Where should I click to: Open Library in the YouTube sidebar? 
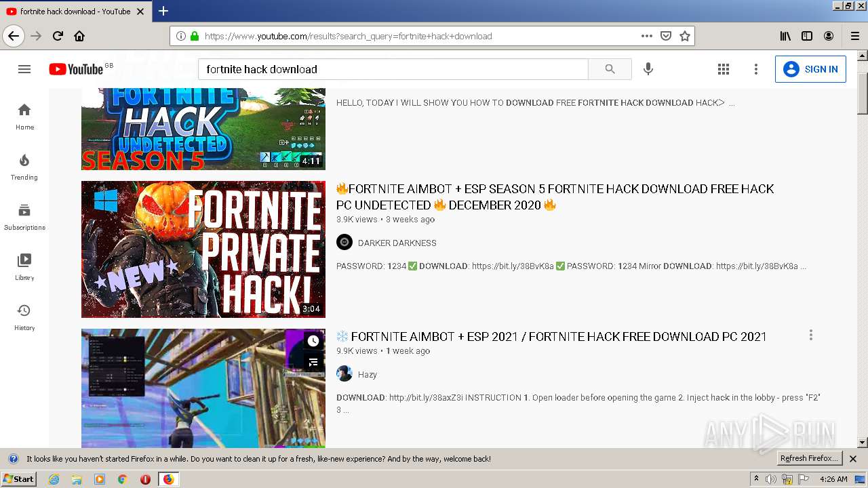click(24, 267)
